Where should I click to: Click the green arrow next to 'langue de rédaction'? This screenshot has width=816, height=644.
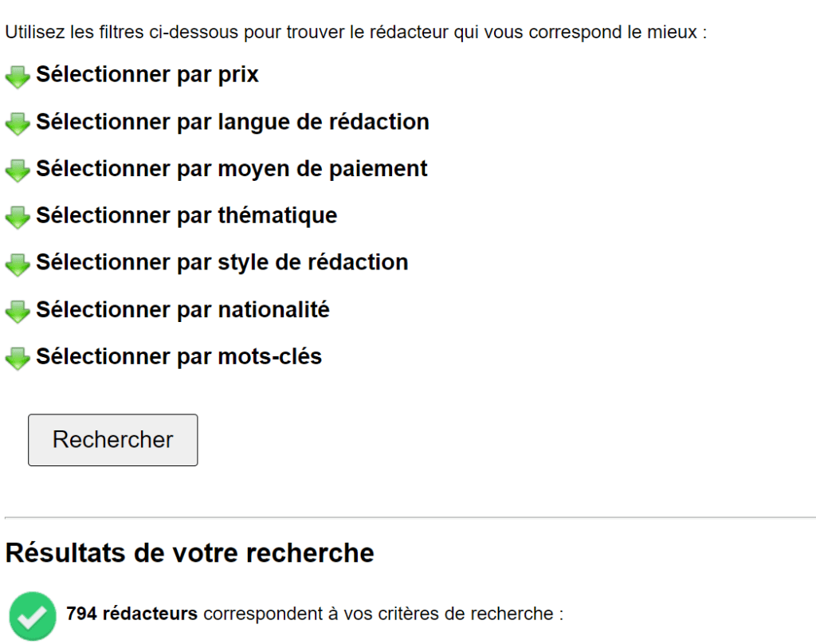18,124
